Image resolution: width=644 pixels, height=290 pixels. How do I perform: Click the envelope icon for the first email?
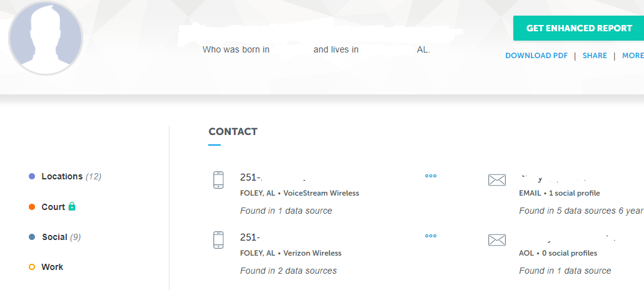pos(496,180)
